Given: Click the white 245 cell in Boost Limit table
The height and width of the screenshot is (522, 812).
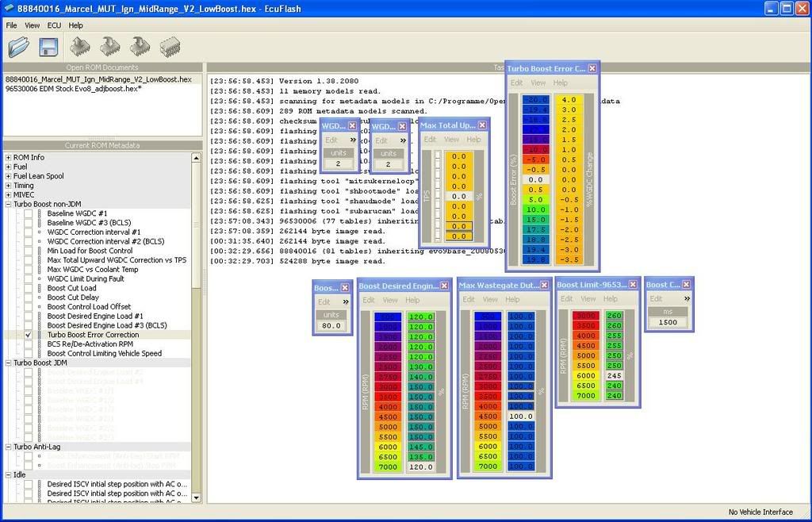Looking at the screenshot, I should click(614, 376).
